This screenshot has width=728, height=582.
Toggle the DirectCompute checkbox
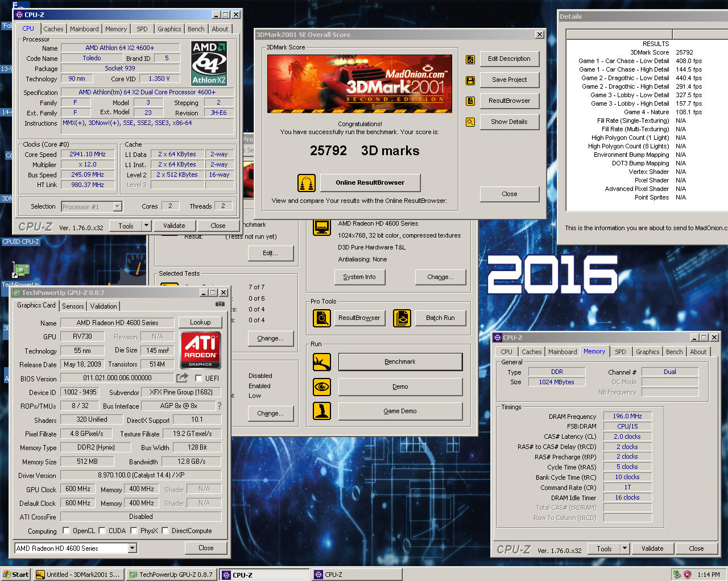165,531
